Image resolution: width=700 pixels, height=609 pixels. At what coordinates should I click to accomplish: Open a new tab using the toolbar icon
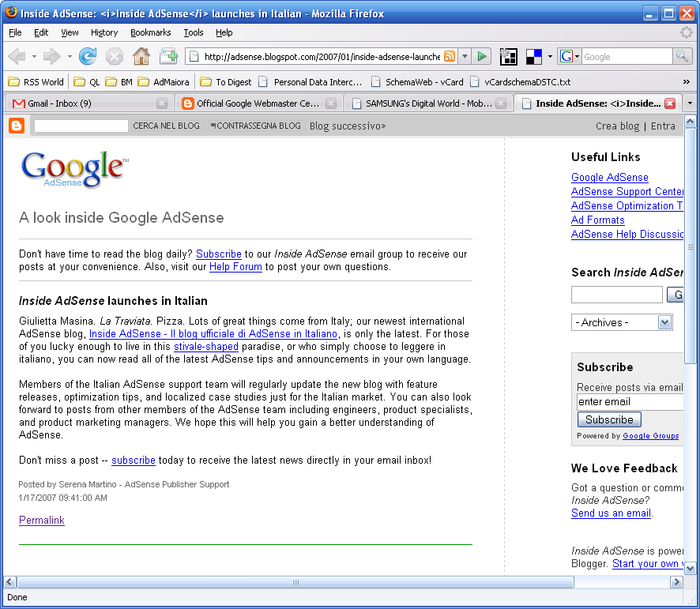[169, 56]
